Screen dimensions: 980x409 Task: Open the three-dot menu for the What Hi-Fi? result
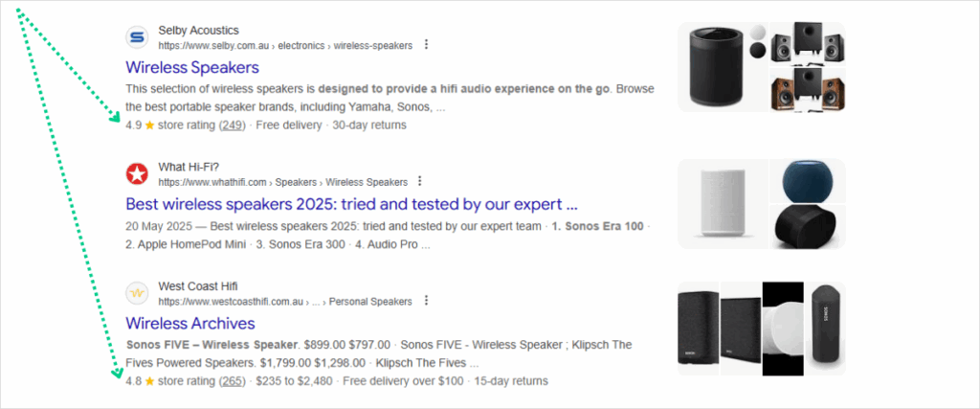419,181
